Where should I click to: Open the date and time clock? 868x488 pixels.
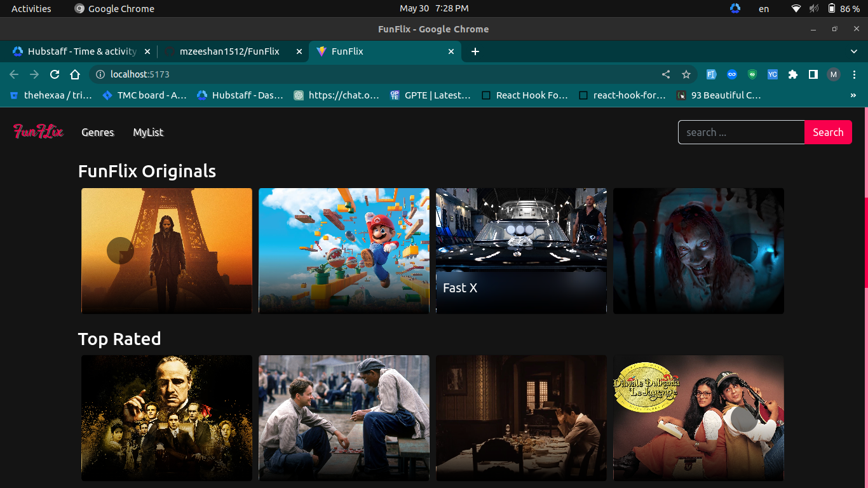[x=434, y=8]
